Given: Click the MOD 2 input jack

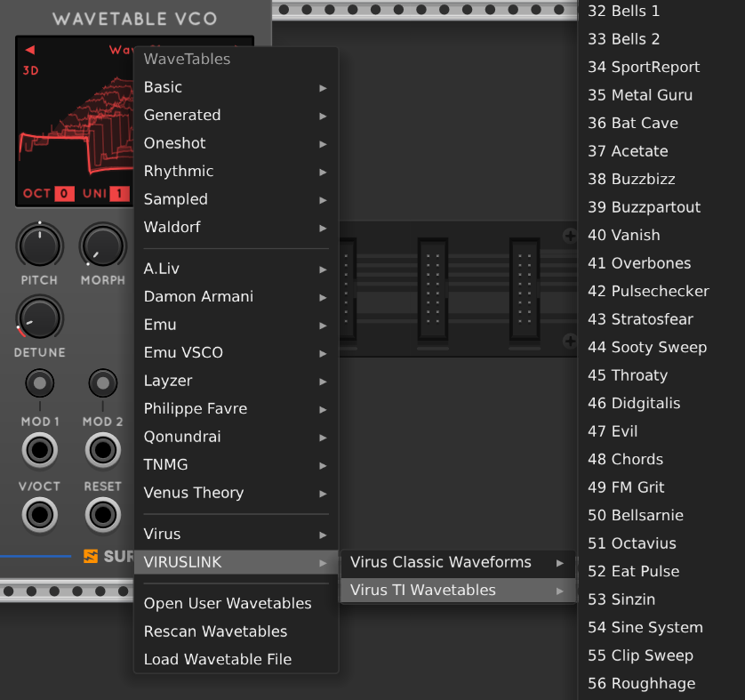Looking at the screenshot, I should click(103, 451).
